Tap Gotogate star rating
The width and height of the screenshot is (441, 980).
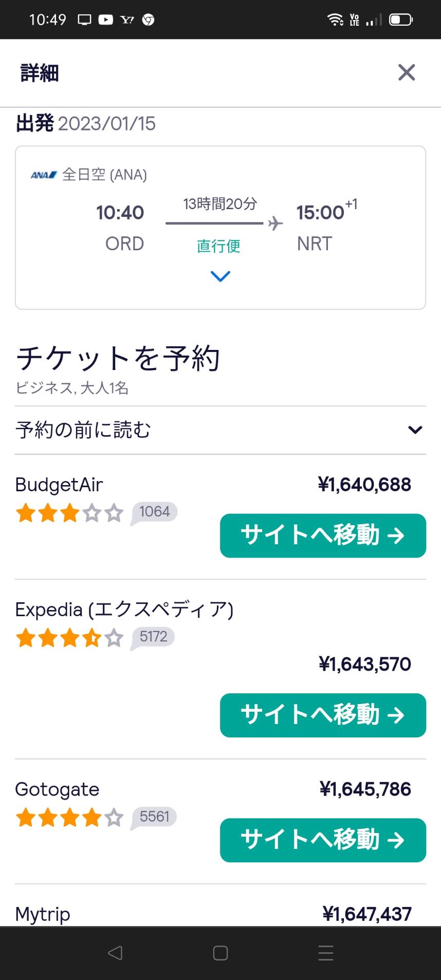point(70,818)
